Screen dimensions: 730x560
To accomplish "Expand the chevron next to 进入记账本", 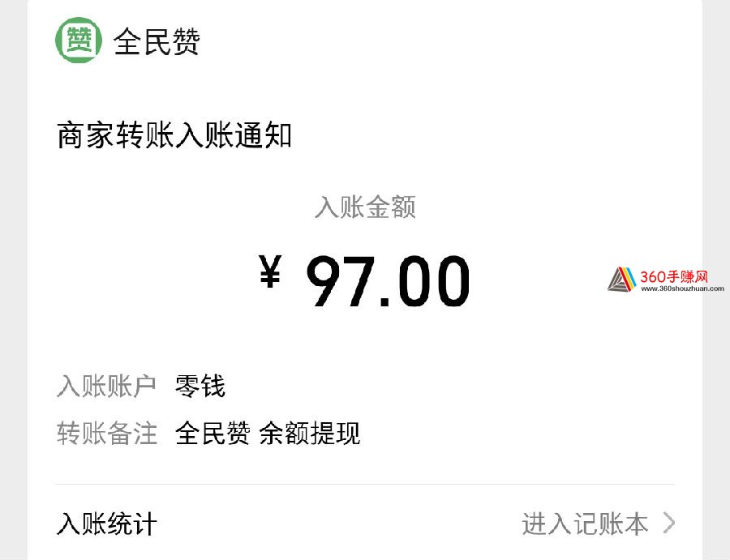I will (x=669, y=524).
